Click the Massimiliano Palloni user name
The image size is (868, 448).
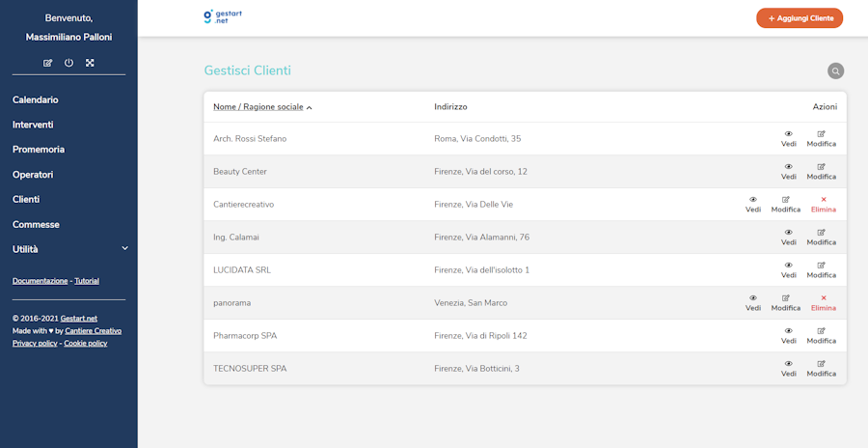68,38
